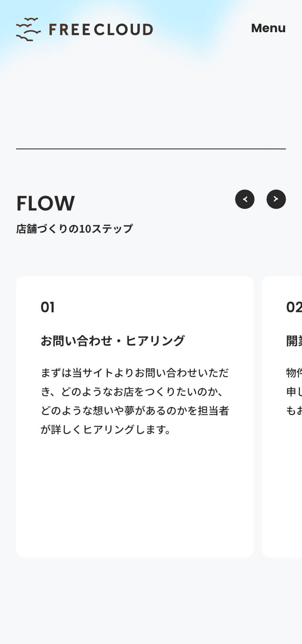
Task: Click blank page area below the step cards
Action: click(151, 600)
